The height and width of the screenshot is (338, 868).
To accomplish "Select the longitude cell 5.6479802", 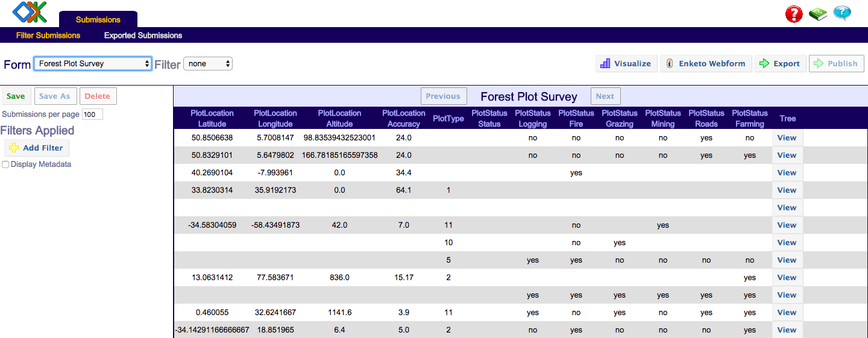I will tap(275, 155).
